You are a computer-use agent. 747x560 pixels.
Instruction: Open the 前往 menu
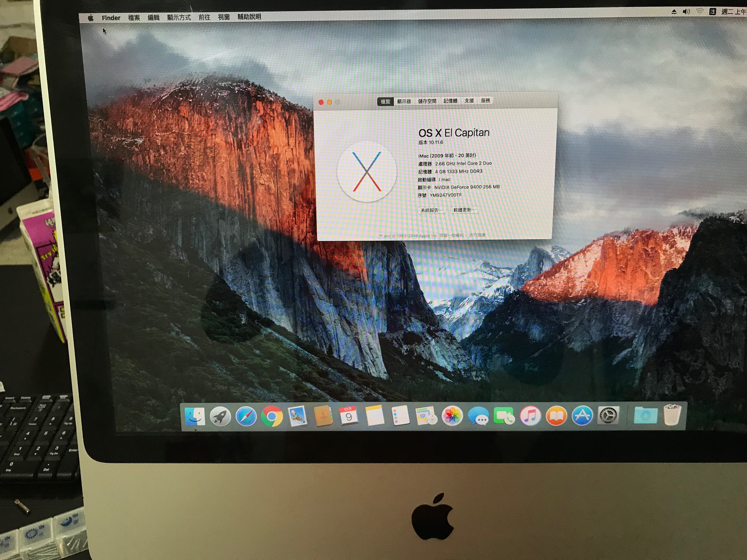tap(204, 17)
